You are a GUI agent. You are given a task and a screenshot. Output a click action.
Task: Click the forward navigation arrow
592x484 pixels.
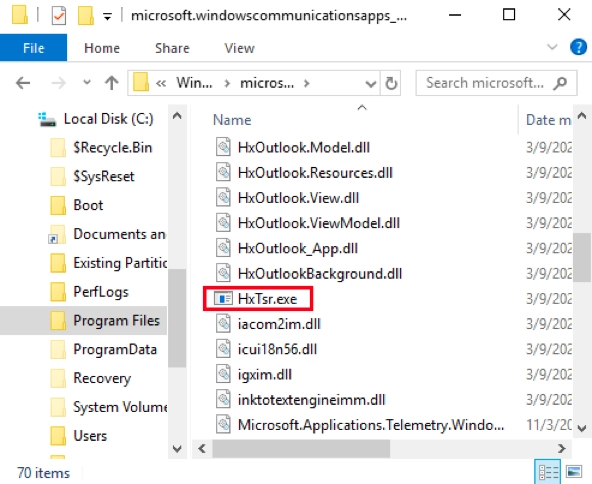tap(59, 83)
